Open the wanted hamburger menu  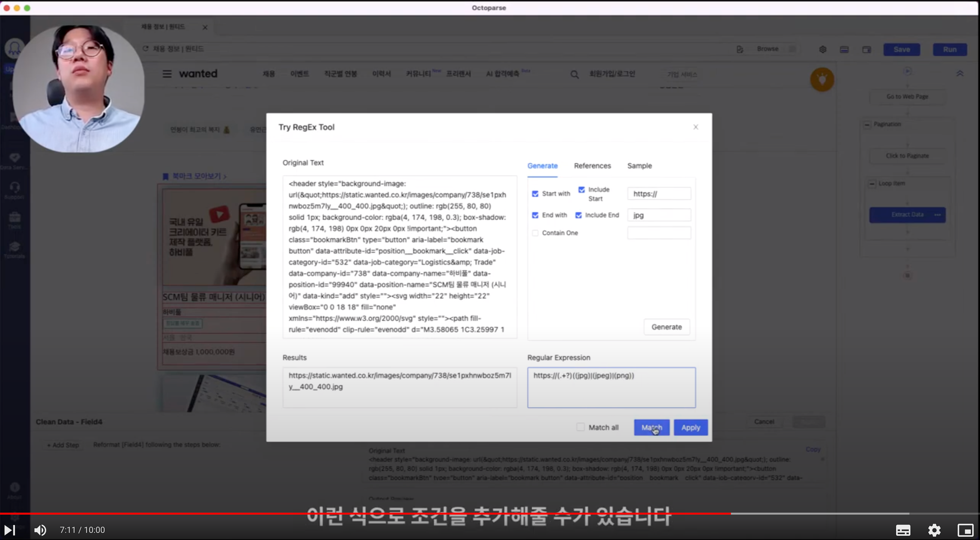click(x=167, y=74)
